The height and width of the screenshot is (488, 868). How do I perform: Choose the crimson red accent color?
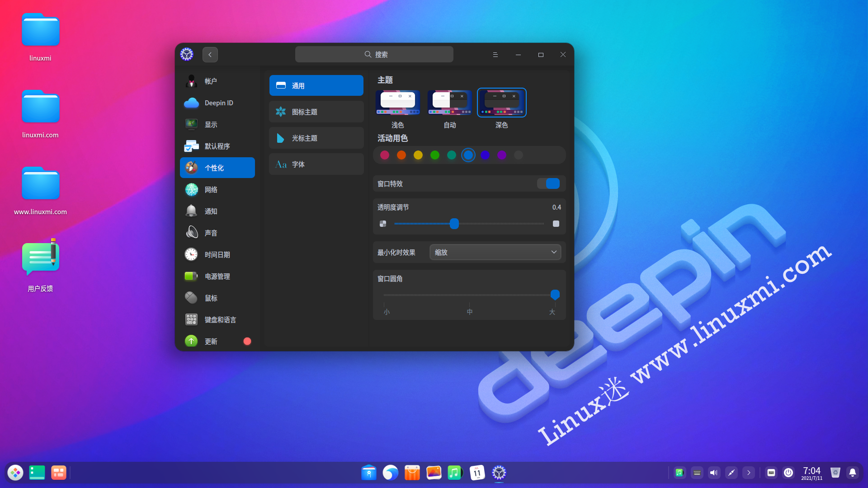[385, 155]
